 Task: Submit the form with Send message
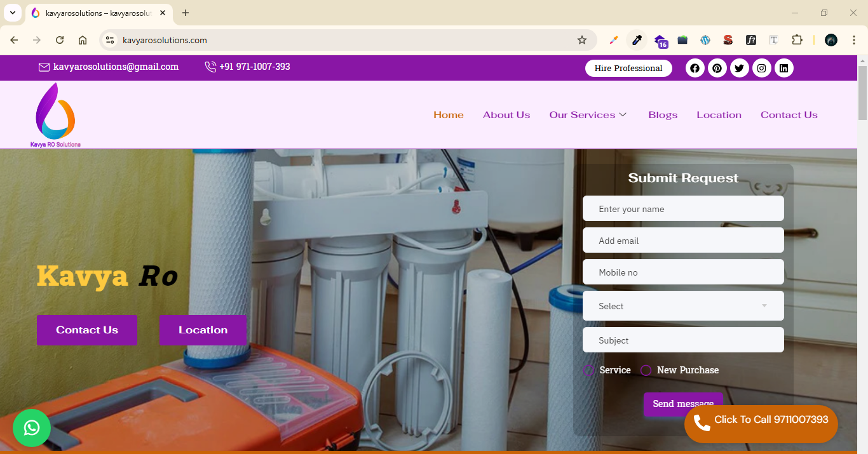pyautogui.click(x=683, y=404)
